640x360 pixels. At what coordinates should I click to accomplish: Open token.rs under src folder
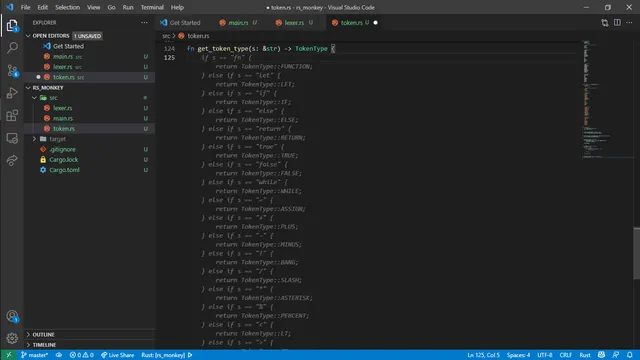click(x=89, y=128)
